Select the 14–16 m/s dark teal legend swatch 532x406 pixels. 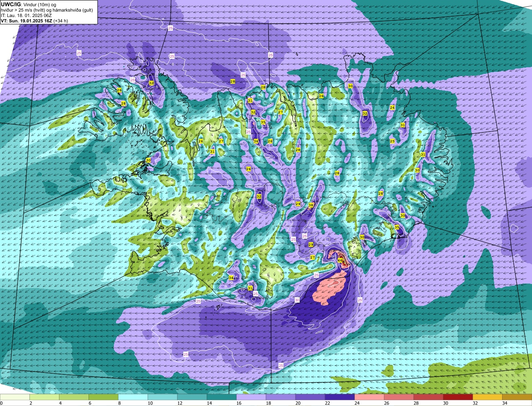coord(221,397)
